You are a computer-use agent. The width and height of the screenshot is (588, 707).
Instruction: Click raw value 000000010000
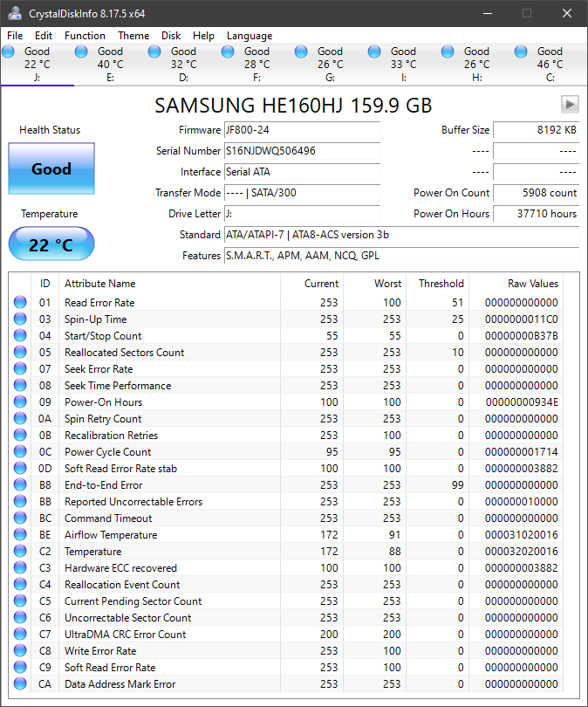(522, 501)
